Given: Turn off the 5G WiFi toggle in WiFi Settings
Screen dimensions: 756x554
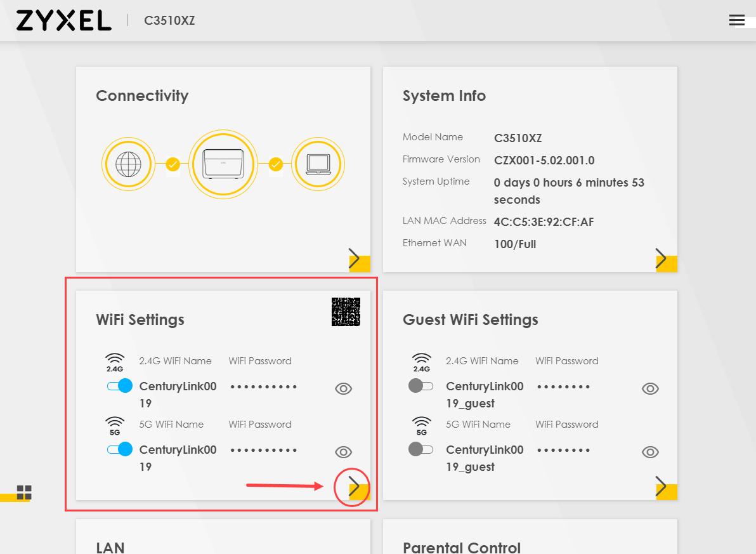Looking at the screenshot, I should pyautogui.click(x=119, y=449).
